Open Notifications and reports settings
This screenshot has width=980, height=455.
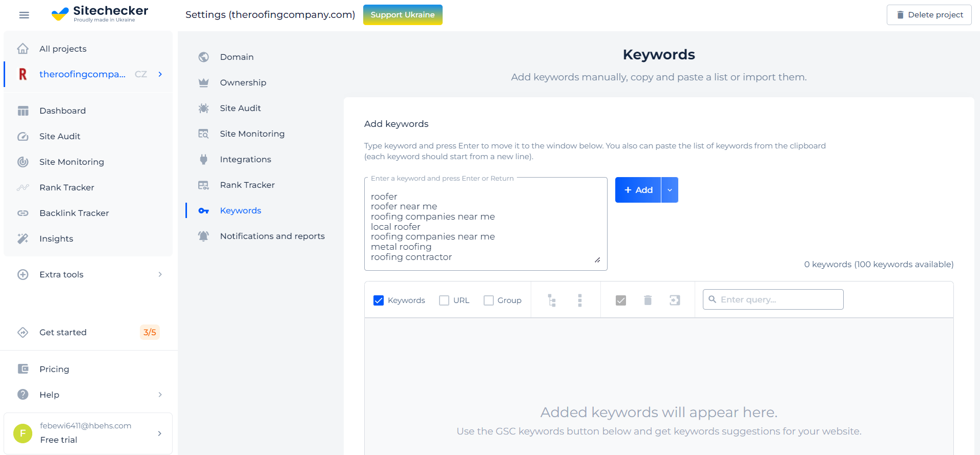click(273, 236)
